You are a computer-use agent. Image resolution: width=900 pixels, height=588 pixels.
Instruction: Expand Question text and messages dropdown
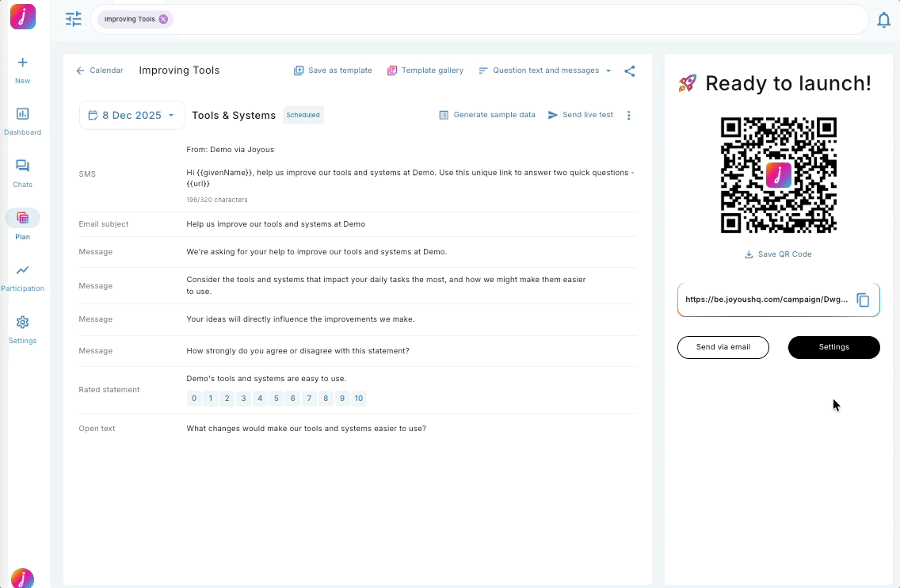pyautogui.click(x=545, y=71)
